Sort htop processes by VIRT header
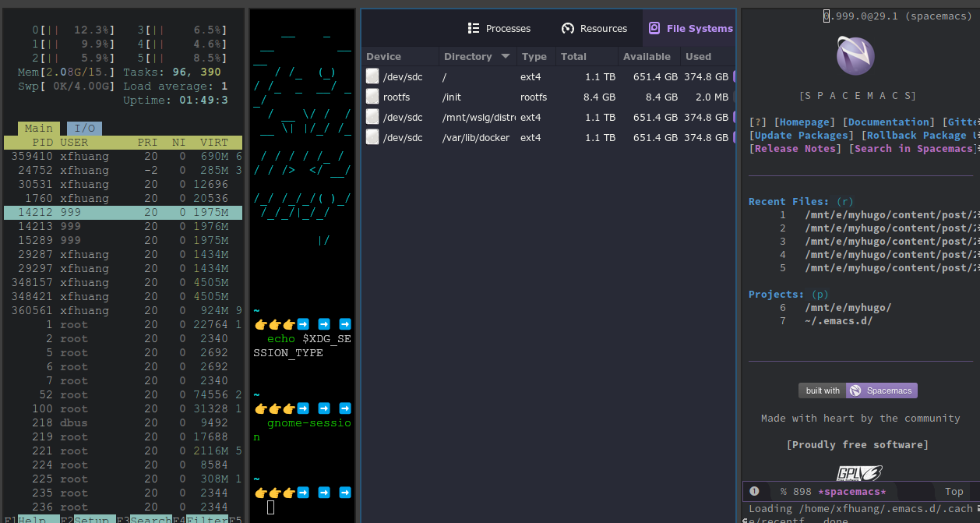 pyautogui.click(x=214, y=143)
